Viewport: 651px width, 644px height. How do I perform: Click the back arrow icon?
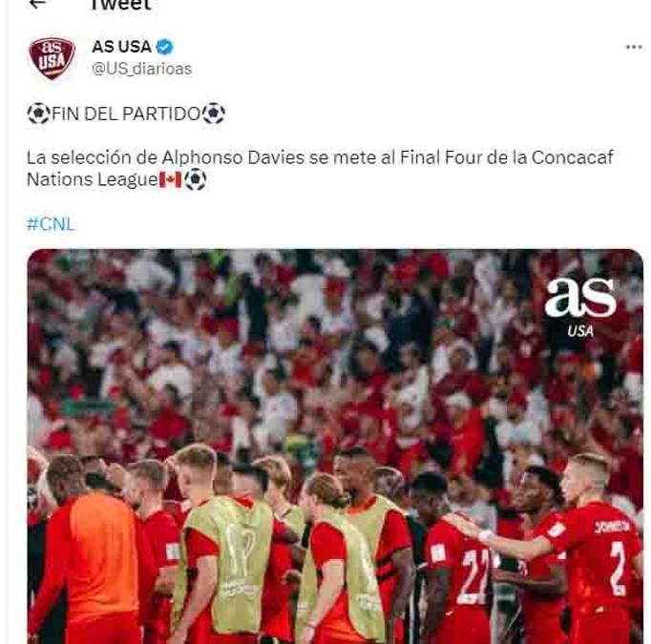coord(38,4)
